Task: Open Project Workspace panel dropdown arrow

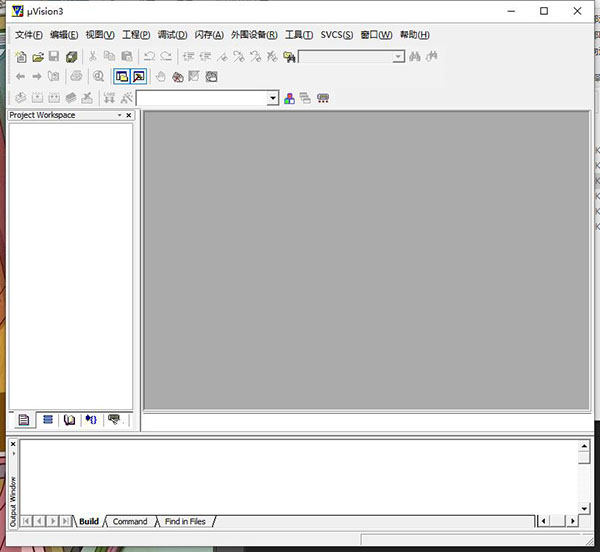Action: 120,115
